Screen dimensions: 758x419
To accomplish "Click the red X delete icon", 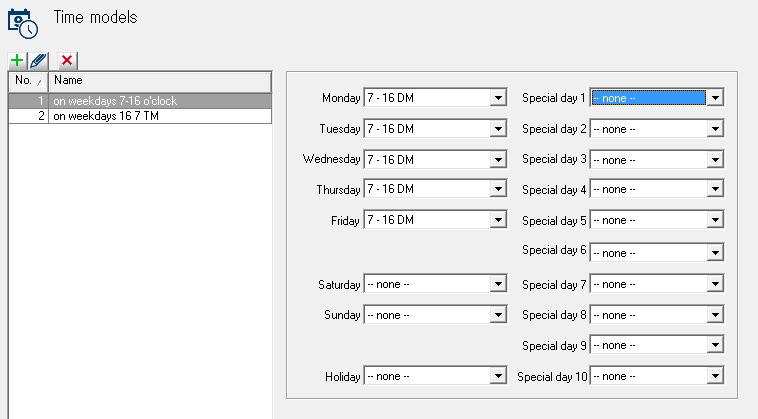I will click(x=67, y=60).
